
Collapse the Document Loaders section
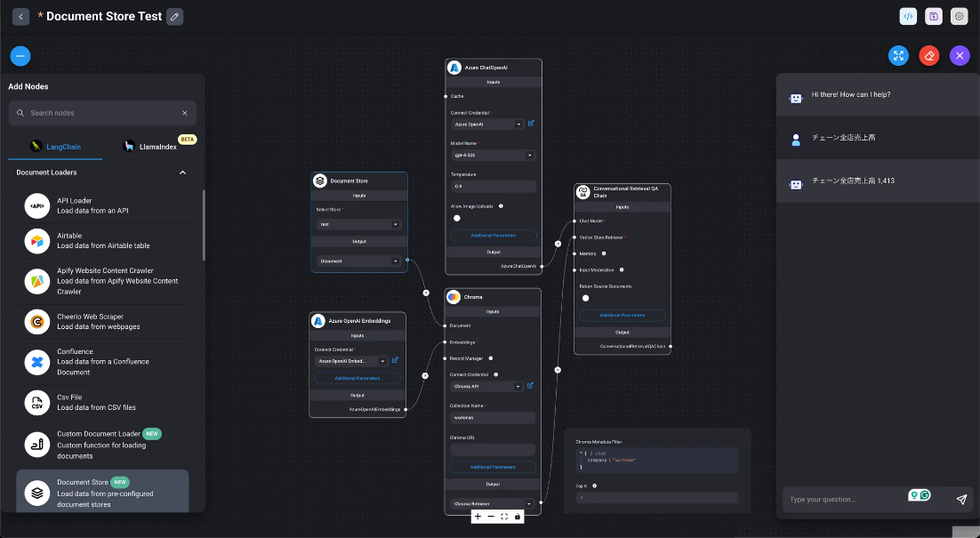pos(182,173)
